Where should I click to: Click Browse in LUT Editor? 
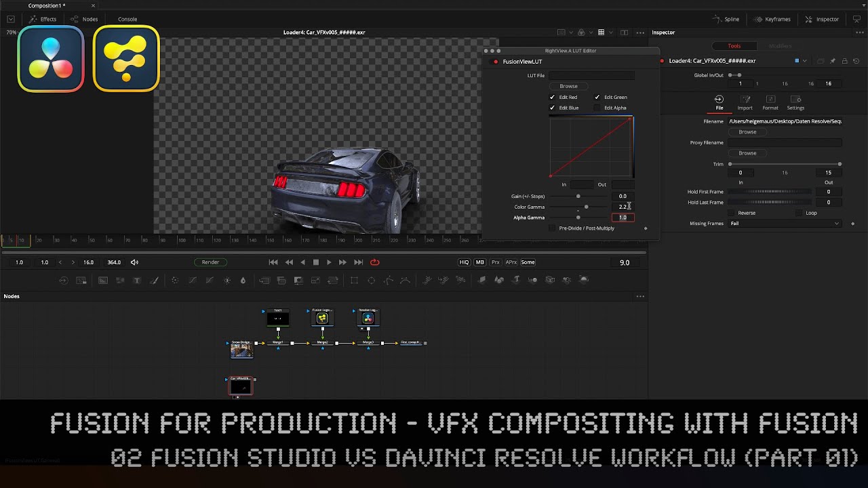(x=568, y=86)
